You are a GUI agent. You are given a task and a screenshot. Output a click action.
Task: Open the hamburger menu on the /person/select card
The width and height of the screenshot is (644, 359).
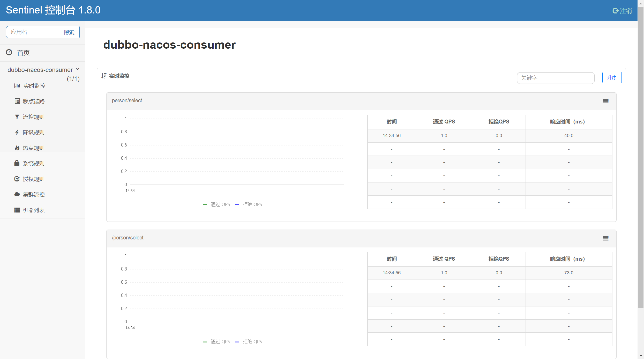pos(606,238)
